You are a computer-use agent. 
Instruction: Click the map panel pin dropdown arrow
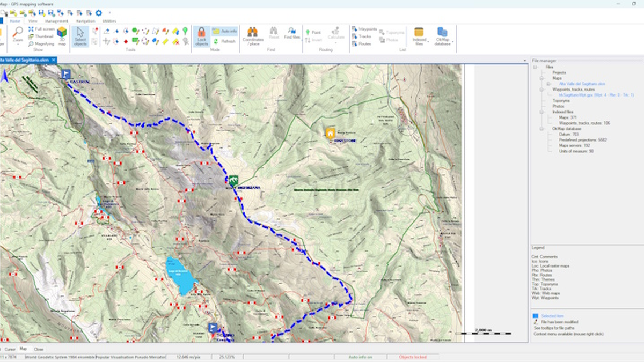click(526, 60)
